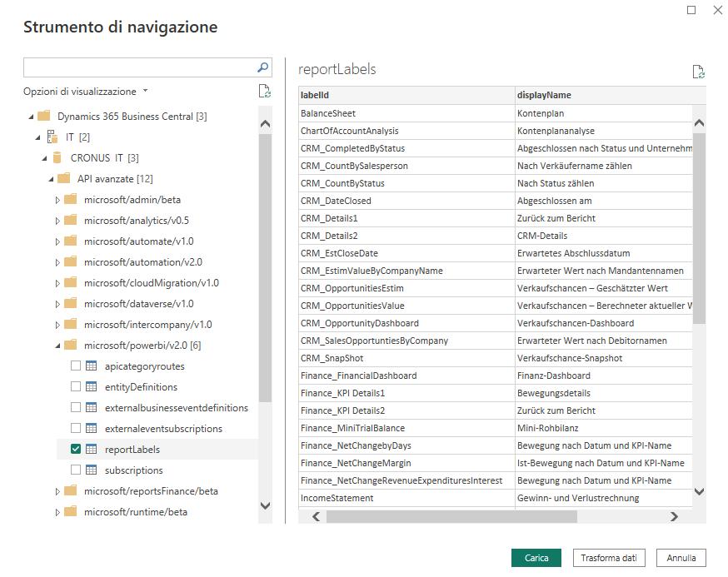Screen dimensions: 728x577
Task: Click the microsoft/runtime/beta folder icon
Action: click(x=71, y=511)
